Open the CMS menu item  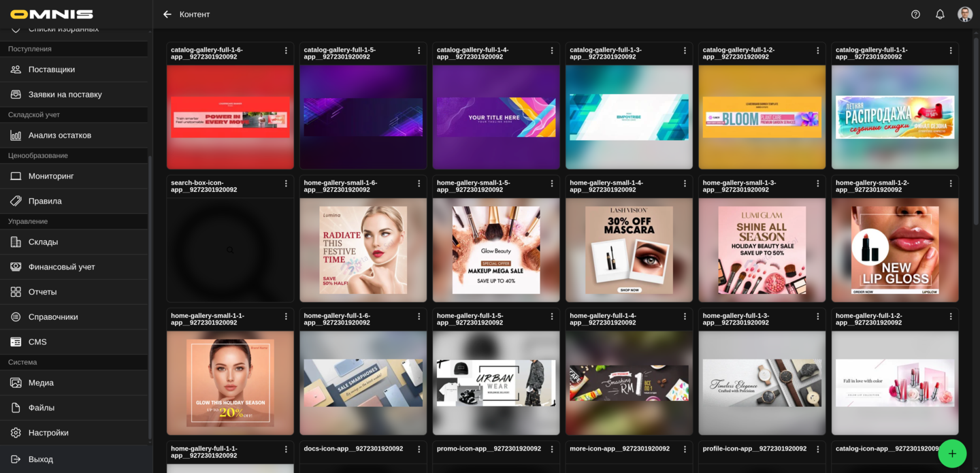click(x=37, y=342)
